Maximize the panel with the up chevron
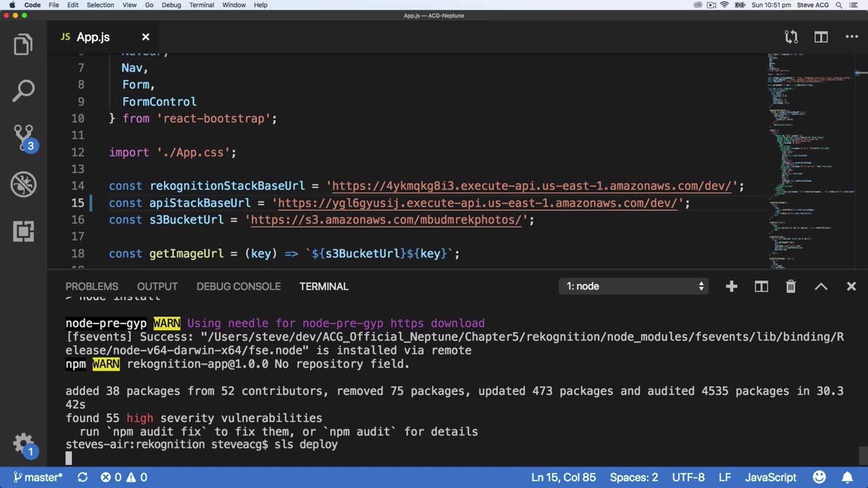This screenshot has width=868, height=488. coord(821,287)
